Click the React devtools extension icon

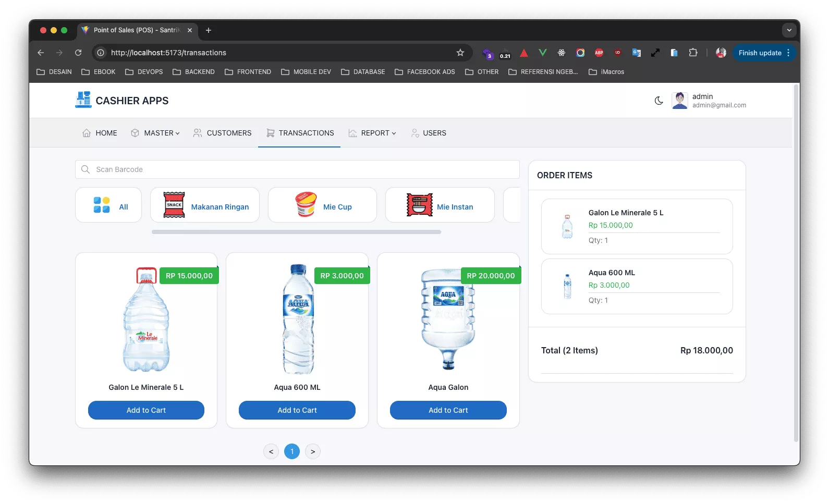pos(562,53)
